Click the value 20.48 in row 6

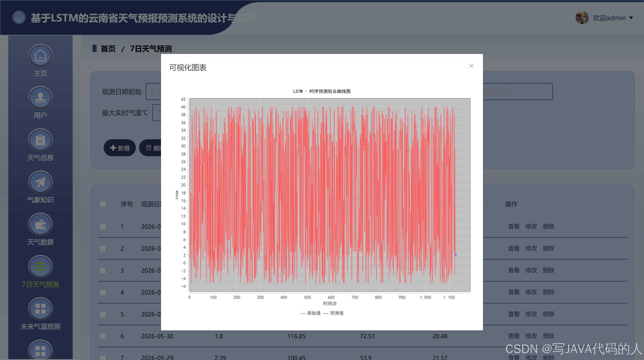point(440,336)
